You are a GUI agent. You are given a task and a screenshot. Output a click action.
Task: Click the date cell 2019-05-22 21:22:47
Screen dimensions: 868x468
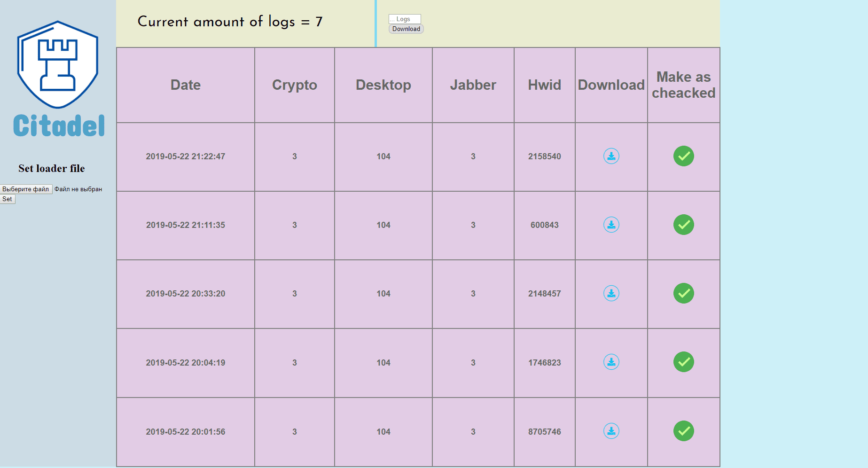click(x=186, y=156)
